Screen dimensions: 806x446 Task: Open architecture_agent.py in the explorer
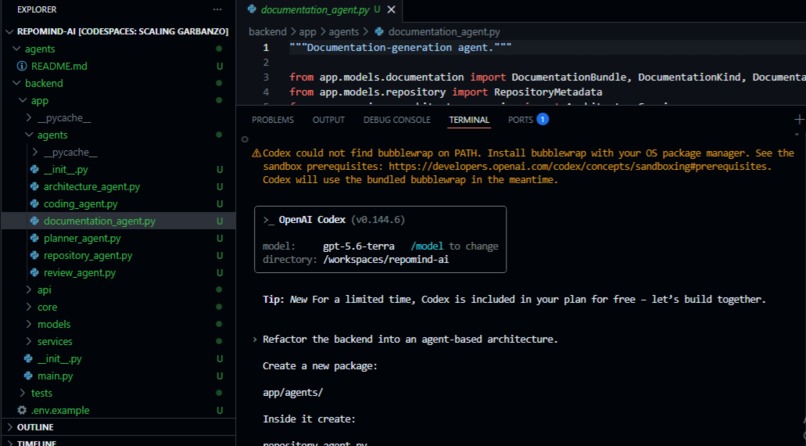(91, 187)
